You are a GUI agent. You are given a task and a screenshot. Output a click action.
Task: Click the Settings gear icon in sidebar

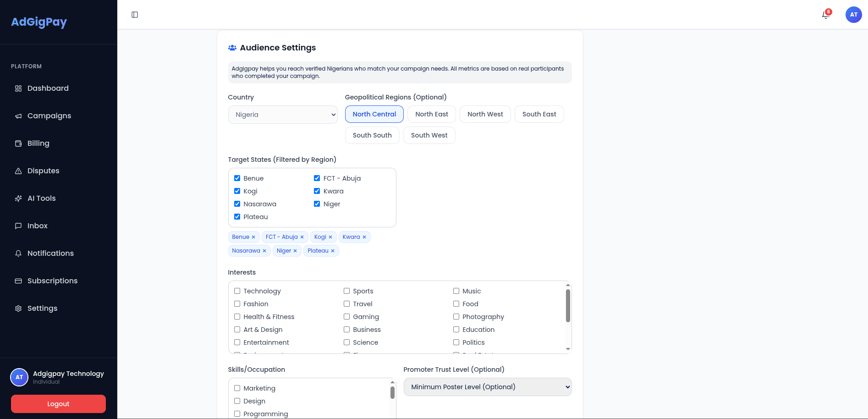(18, 309)
